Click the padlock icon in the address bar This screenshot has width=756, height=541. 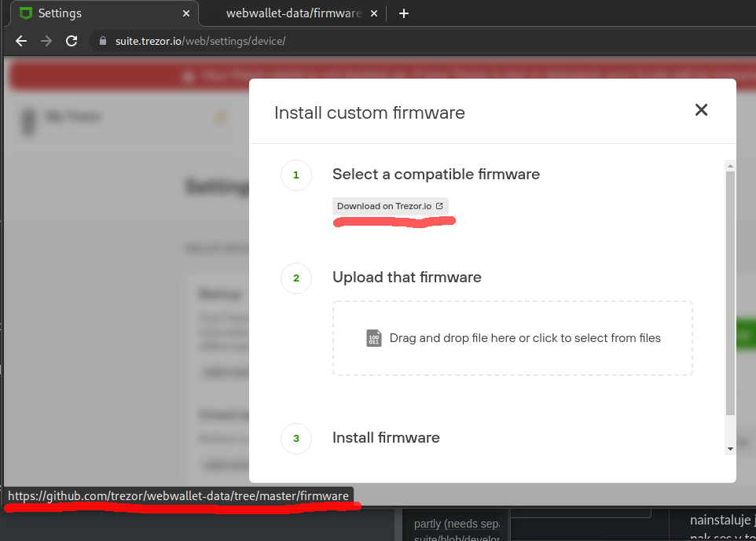102,41
